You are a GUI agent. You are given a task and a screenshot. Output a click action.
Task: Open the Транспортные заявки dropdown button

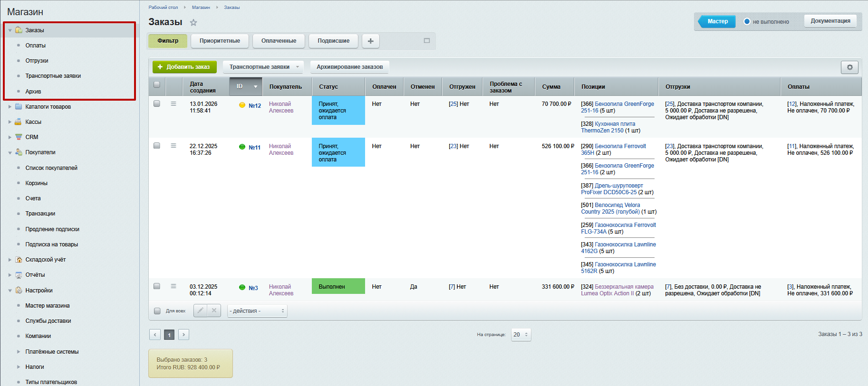tap(264, 67)
